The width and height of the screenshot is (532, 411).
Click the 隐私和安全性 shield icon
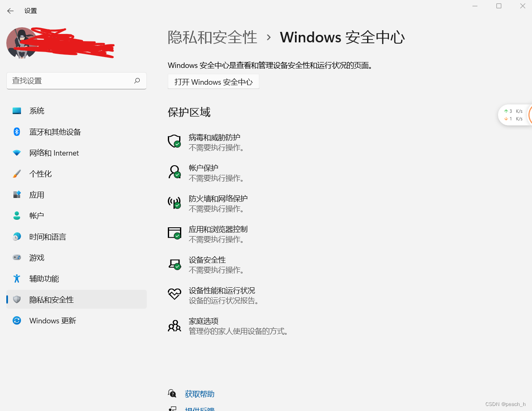coord(17,299)
